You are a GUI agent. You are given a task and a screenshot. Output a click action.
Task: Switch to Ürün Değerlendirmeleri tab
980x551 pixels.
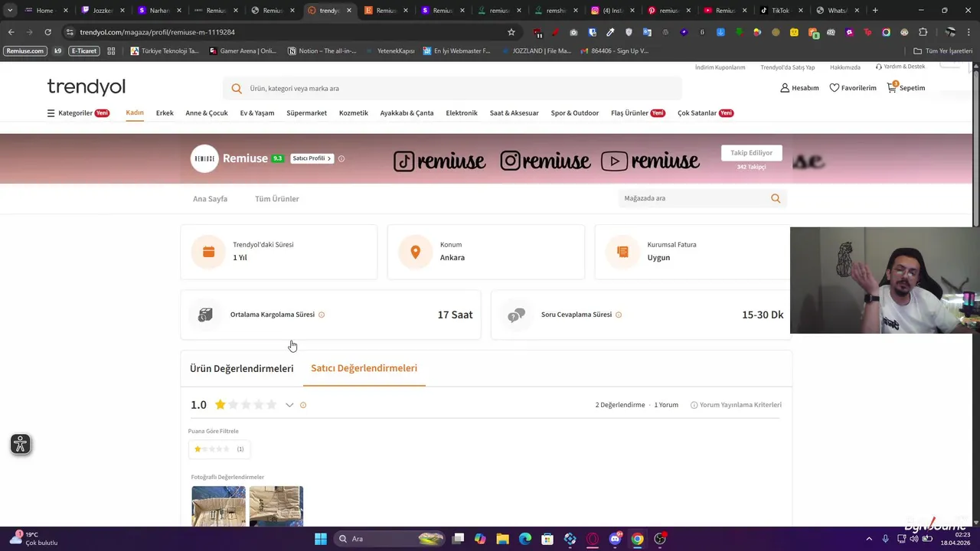click(x=241, y=369)
